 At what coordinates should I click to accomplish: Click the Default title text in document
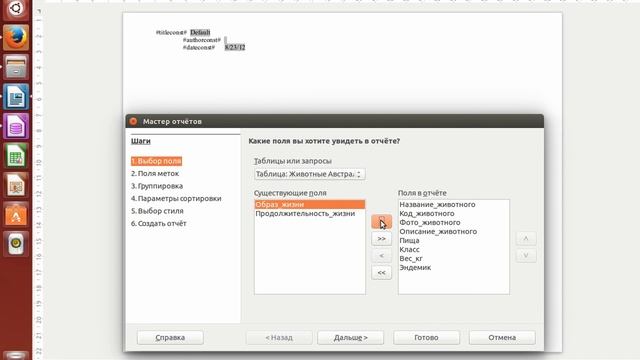200,32
